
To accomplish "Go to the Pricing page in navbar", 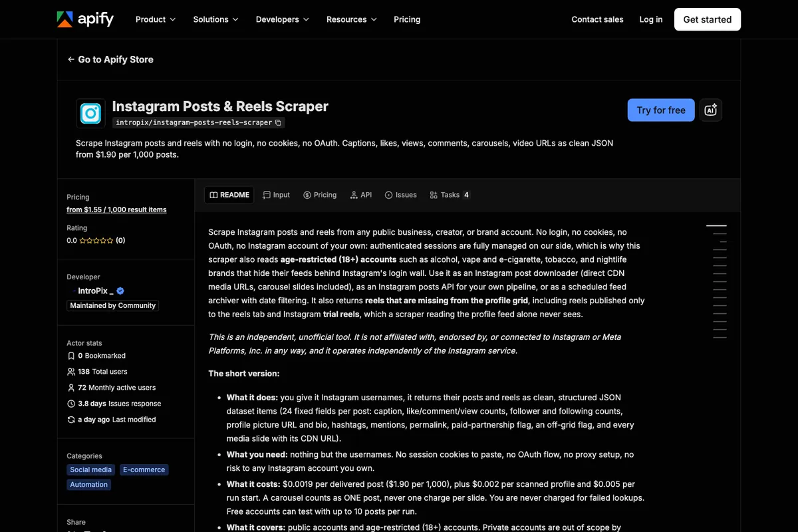I will point(407,19).
